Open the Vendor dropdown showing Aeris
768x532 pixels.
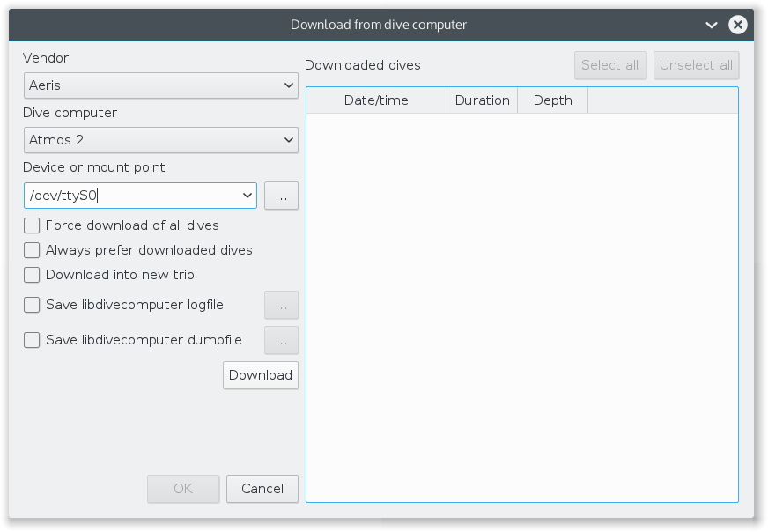pyautogui.click(x=160, y=85)
